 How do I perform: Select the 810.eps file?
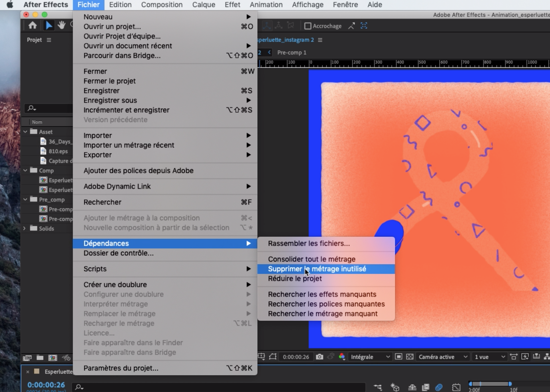[58, 151]
